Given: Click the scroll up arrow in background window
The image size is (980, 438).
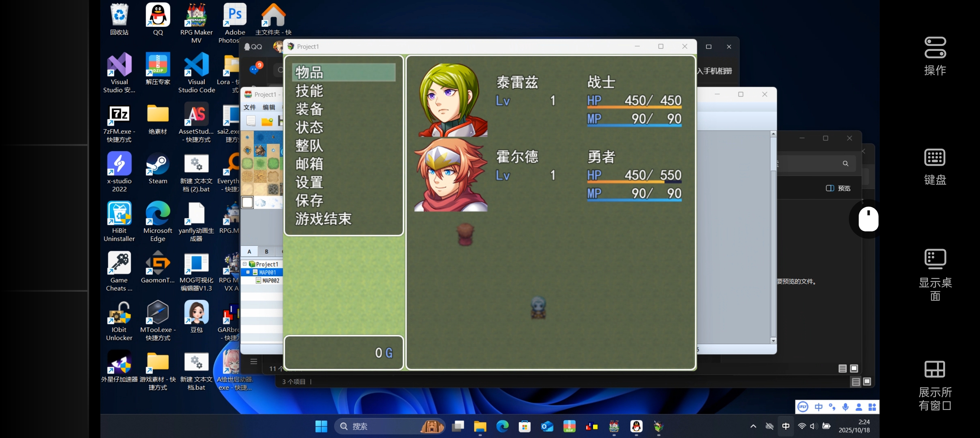Looking at the screenshot, I should [x=773, y=134].
